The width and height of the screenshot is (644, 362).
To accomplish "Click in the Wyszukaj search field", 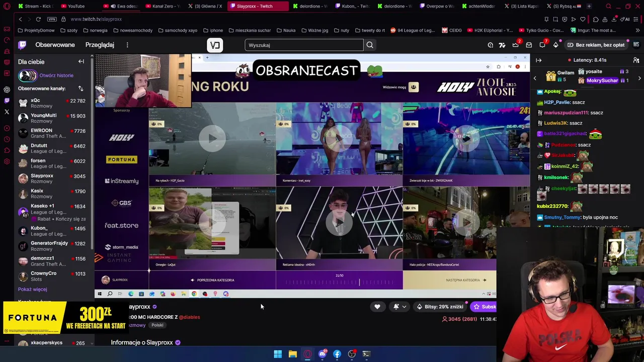I will pos(304,45).
